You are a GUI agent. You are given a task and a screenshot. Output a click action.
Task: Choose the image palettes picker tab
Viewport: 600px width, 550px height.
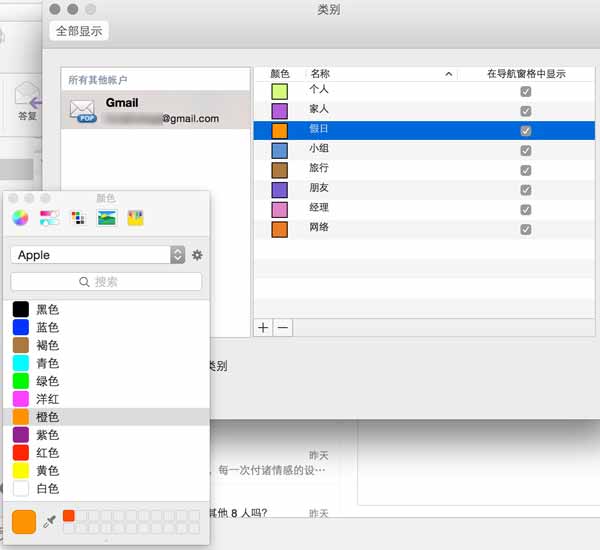pyautogui.click(x=107, y=218)
